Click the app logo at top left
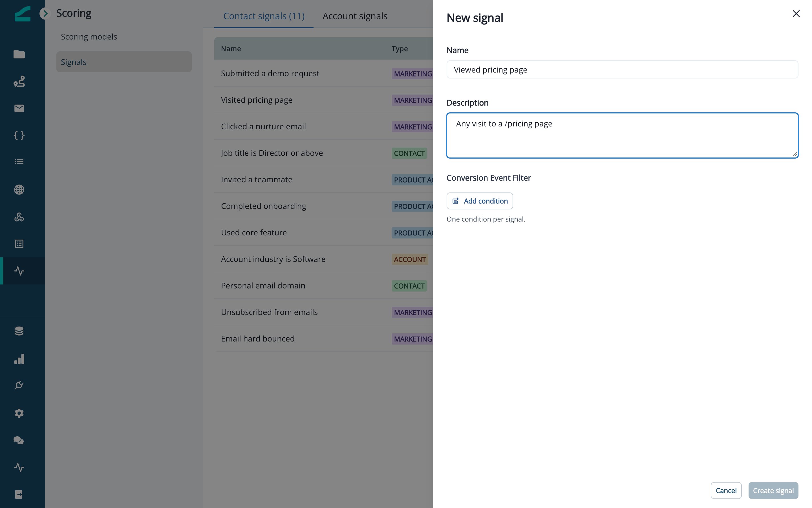The width and height of the screenshot is (812, 508). [23, 14]
